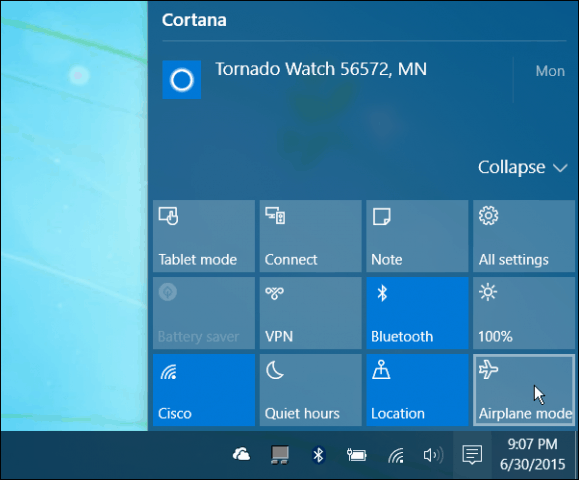The width and height of the screenshot is (579, 480).
Task: Click the OneDrive cloud tray icon
Action: [241, 455]
